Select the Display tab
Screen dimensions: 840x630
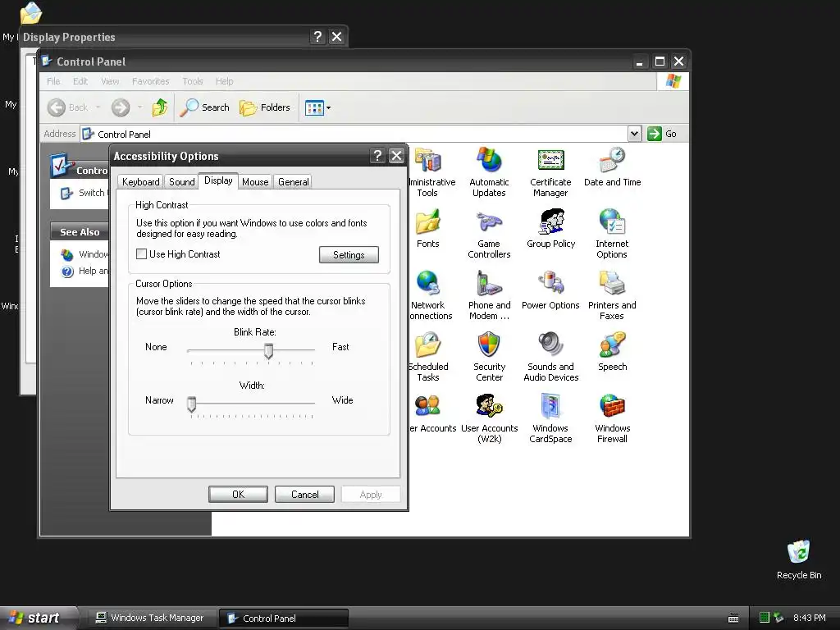pyautogui.click(x=218, y=180)
